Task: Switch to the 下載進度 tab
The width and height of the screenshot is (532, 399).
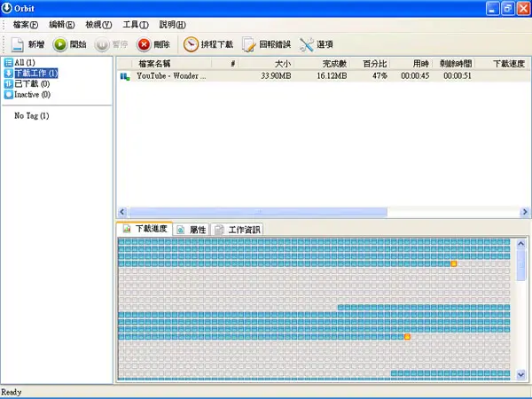Action: (x=145, y=229)
